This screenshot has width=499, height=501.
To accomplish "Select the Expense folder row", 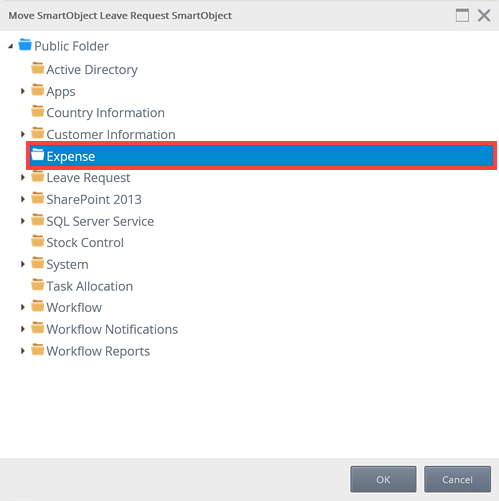I will coord(262,156).
